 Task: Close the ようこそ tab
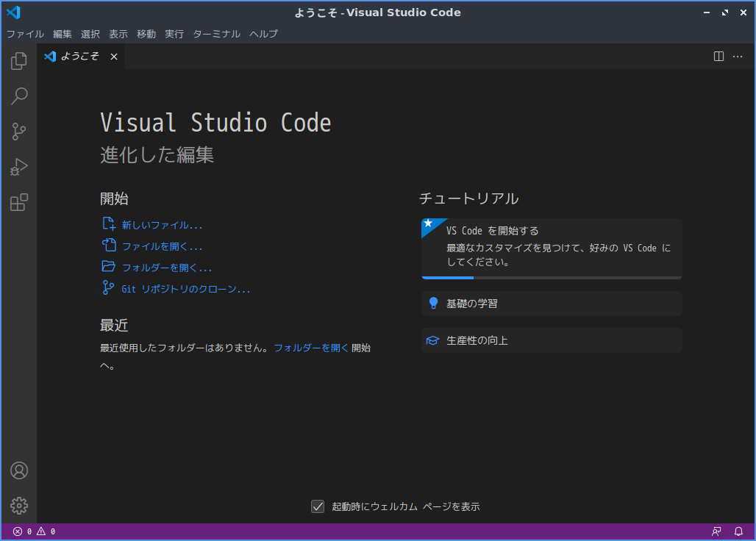click(114, 57)
